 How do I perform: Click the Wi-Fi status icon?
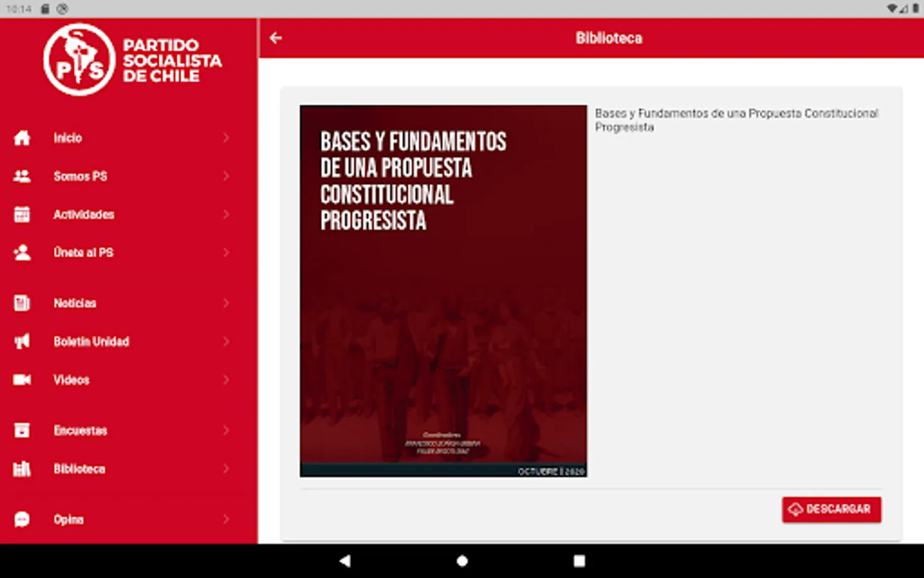(x=893, y=9)
